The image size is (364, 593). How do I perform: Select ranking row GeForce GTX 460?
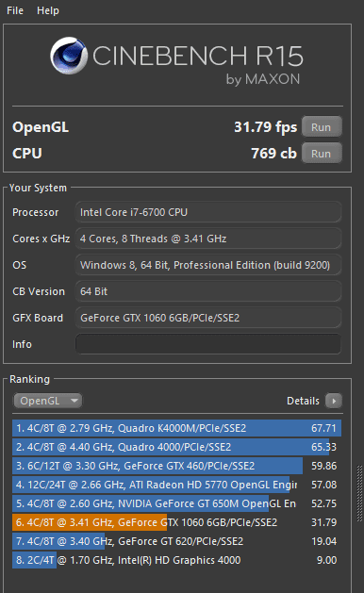point(176,466)
